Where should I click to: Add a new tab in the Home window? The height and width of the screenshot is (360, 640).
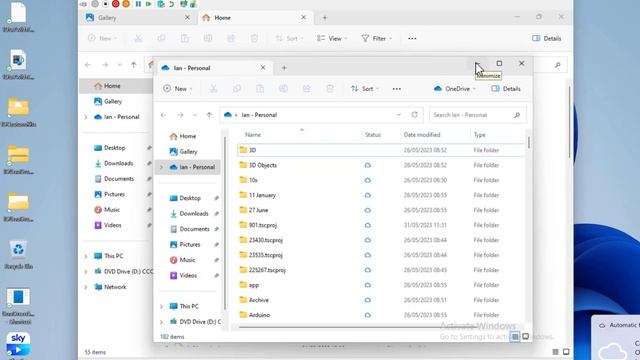(325, 18)
